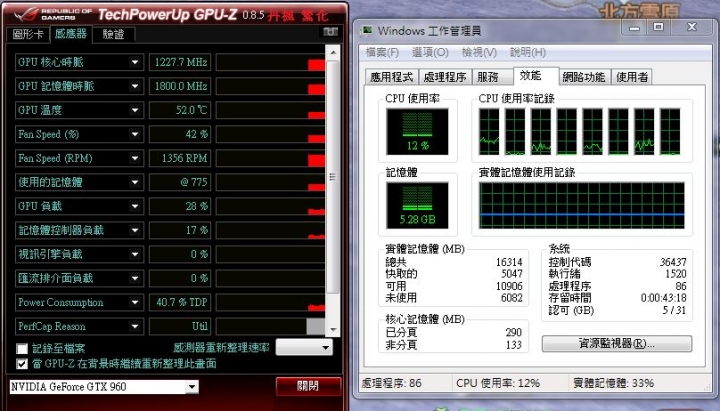The width and height of the screenshot is (720, 411).
Task: Switch to the 圖形卡 tab in GPU-Z
Action: point(28,34)
